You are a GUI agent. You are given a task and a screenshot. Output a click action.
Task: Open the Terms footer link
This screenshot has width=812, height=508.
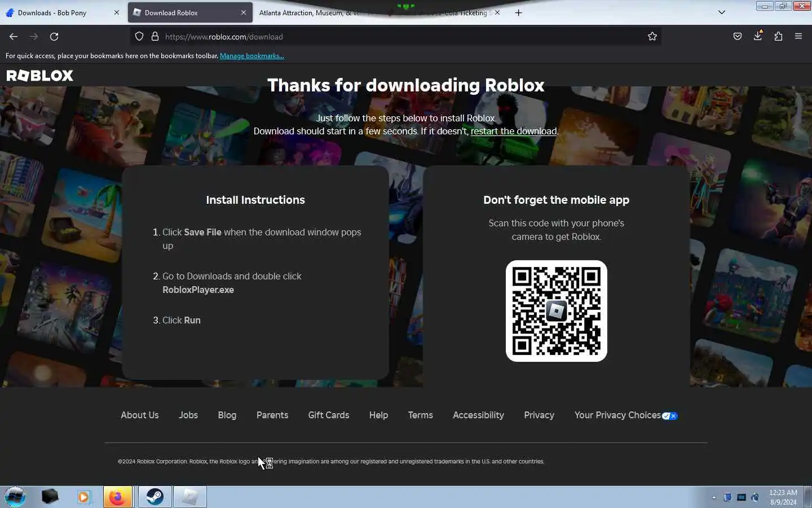click(421, 415)
